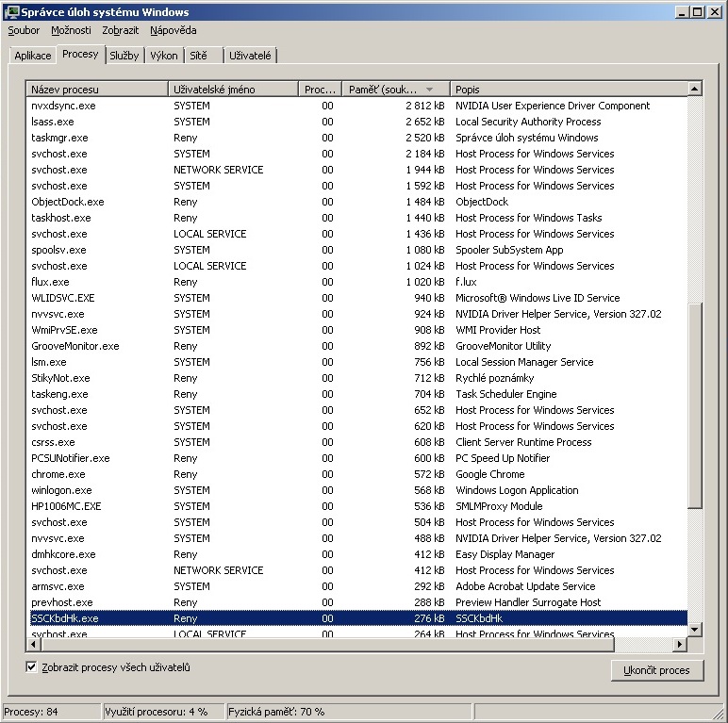Click the Spooler SubSystem App description
This screenshot has height=723, width=728.
tap(509, 250)
